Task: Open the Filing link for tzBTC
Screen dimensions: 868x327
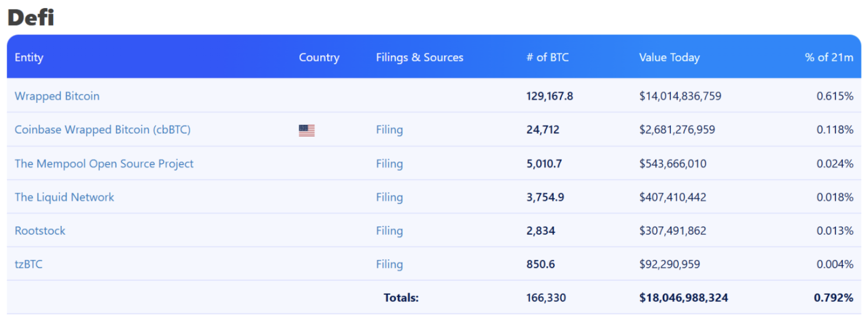Action: tap(389, 264)
